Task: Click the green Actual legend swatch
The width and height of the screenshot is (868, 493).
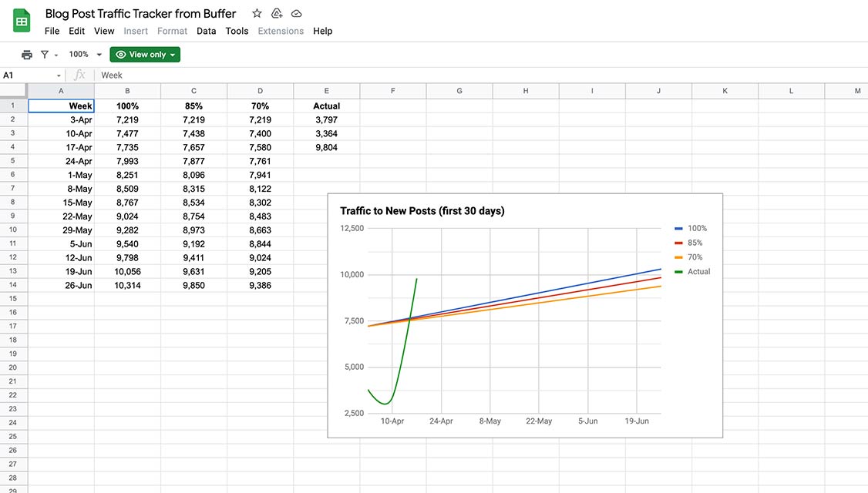Action: [x=678, y=272]
